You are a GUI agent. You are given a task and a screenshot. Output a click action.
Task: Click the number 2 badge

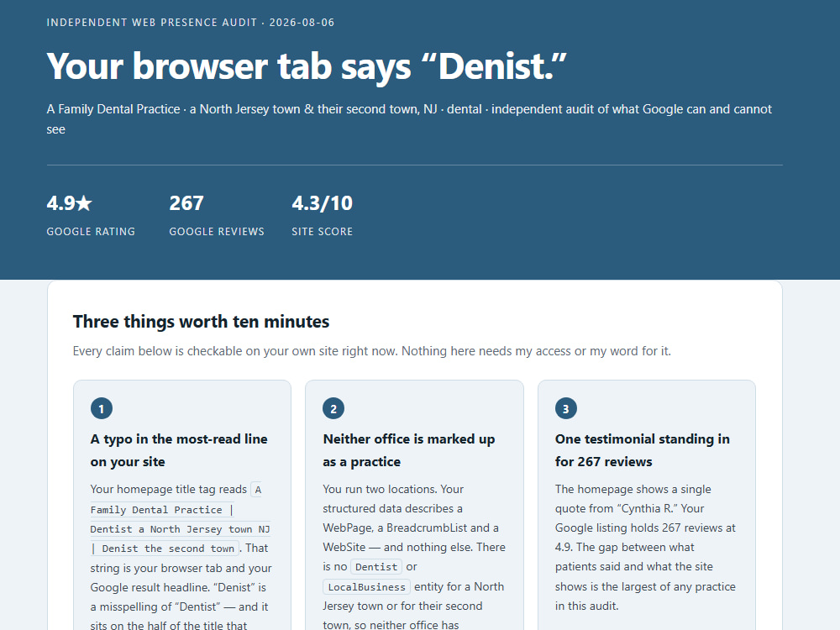333,408
